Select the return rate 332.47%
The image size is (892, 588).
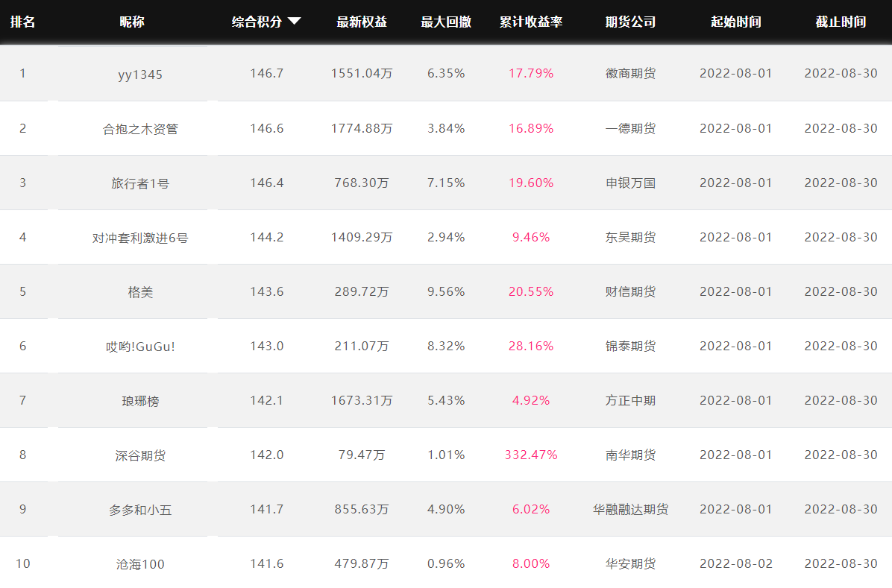531,455
